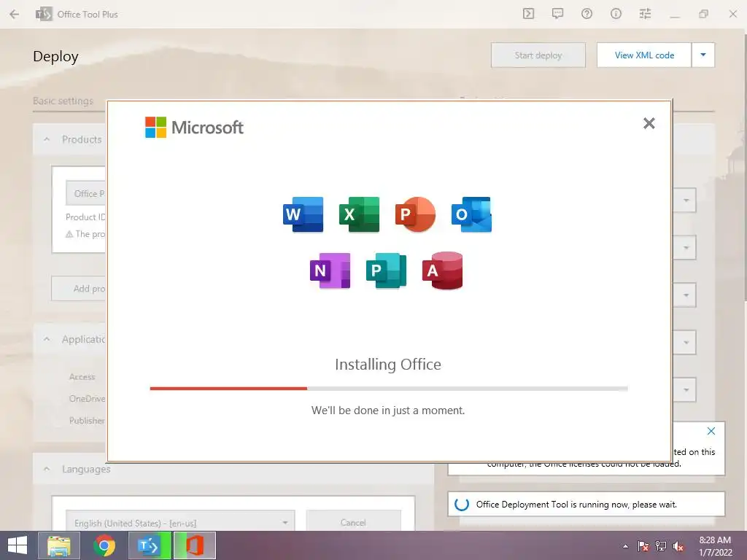Click the Cancel button beside language dropdown
747x560 pixels.
point(354,522)
